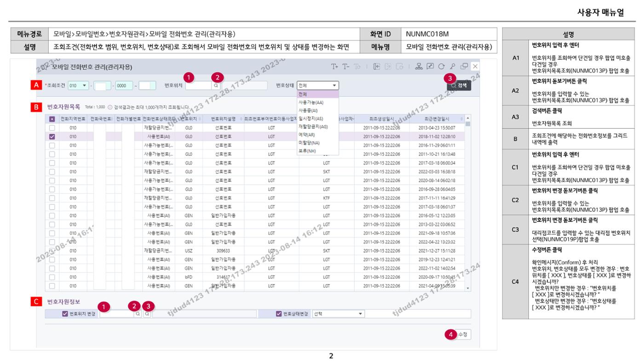Choose 일시정지(AS) from open status list
This screenshot has width=644, height=362.
coord(318,119)
